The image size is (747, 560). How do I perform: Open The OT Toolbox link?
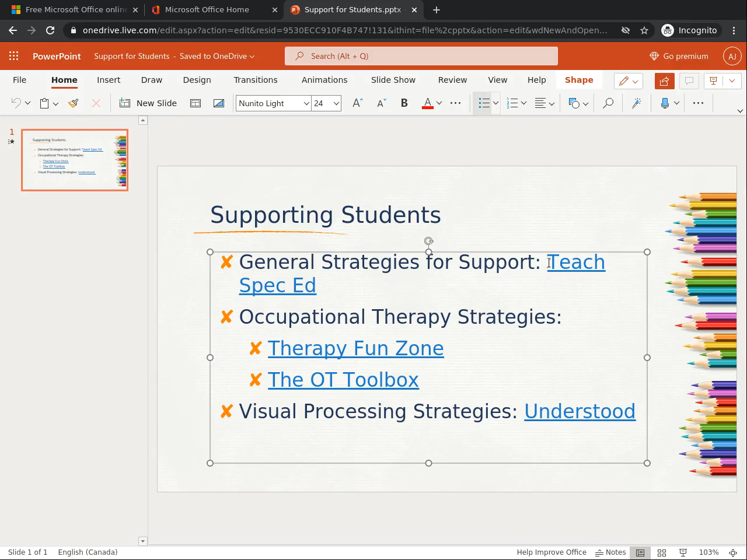[x=343, y=380]
